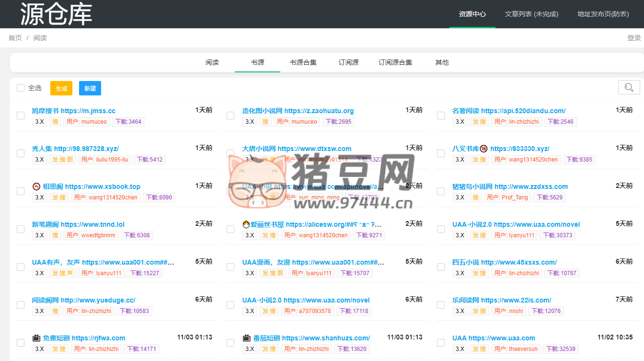Switch to the 阅读 tab
Screen dimensions: 644x361
tap(212, 62)
